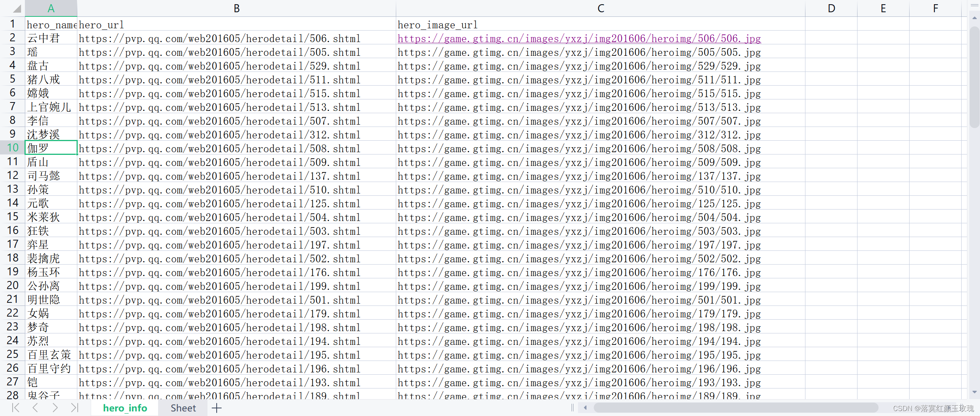980x416 pixels.
Task: Select column A header
Action: (51, 8)
